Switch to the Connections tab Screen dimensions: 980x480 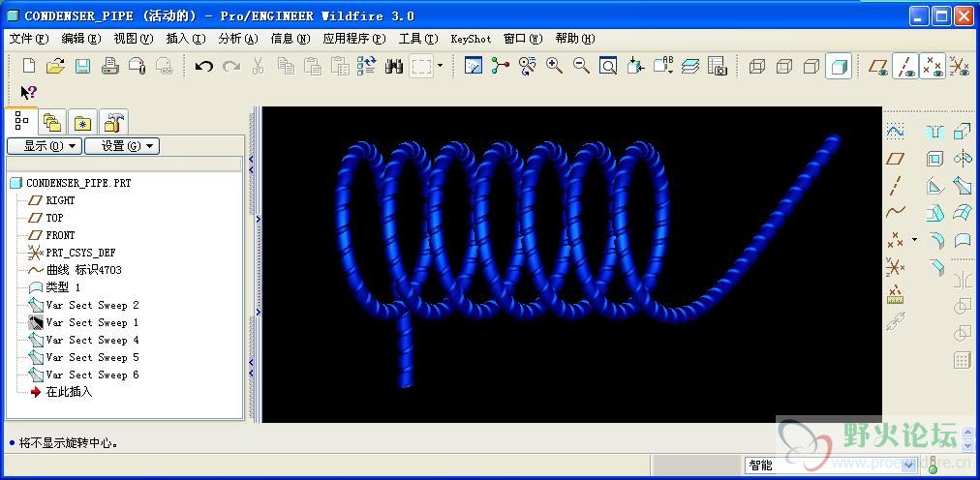coord(113,122)
